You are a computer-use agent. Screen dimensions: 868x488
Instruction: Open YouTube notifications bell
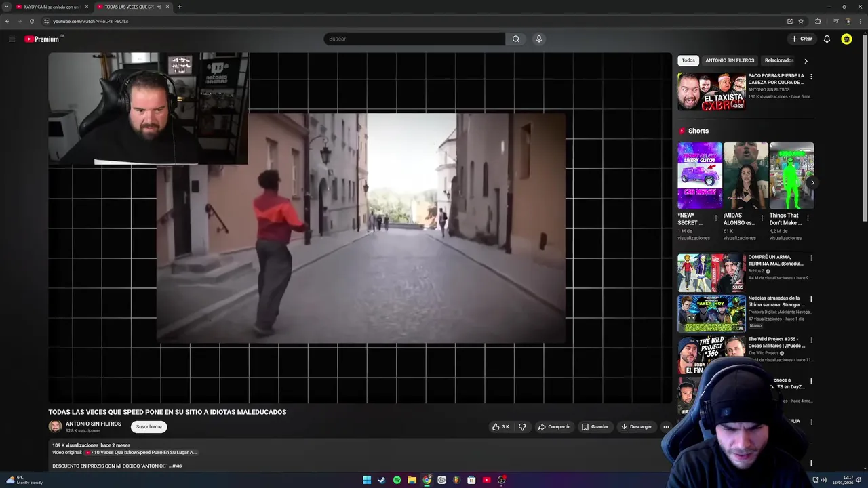(x=827, y=39)
